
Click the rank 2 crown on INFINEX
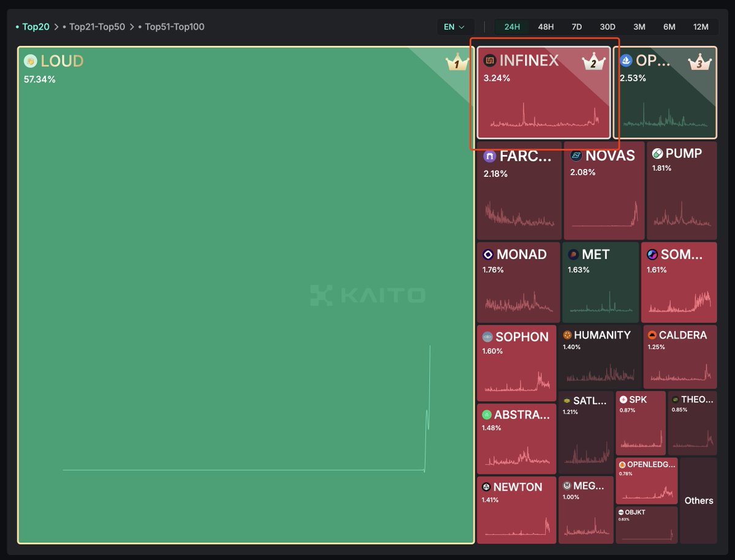click(x=593, y=61)
